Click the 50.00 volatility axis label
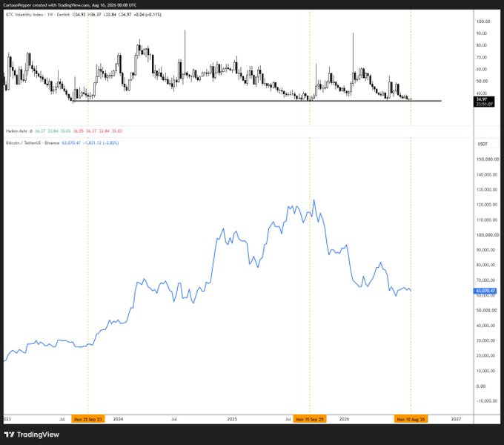This screenshot has width=504, height=445. (x=482, y=82)
